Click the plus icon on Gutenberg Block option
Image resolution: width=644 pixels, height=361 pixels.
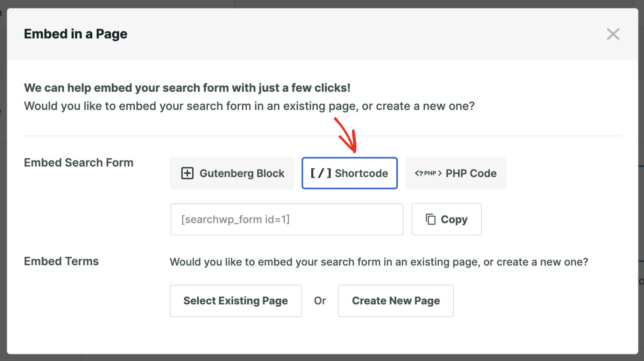187,173
